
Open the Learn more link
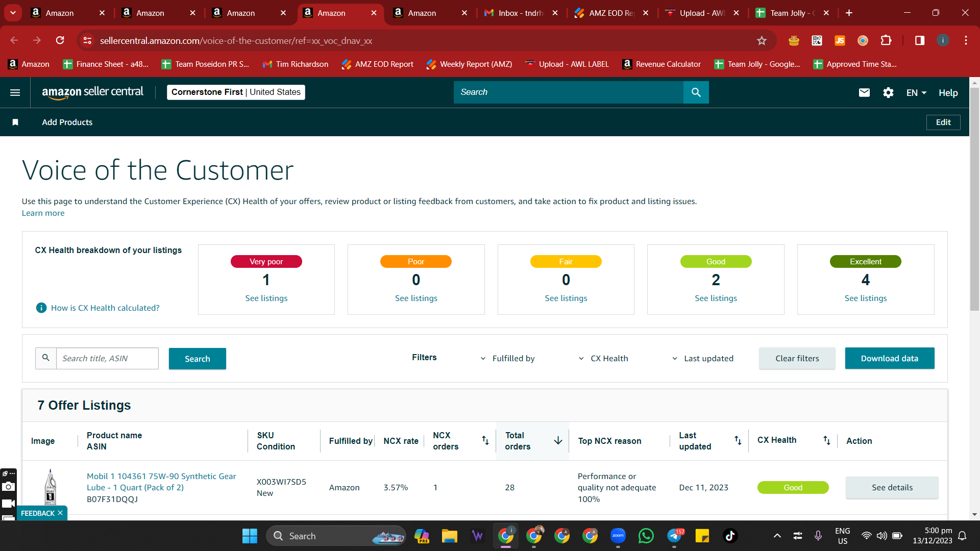click(x=43, y=213)
